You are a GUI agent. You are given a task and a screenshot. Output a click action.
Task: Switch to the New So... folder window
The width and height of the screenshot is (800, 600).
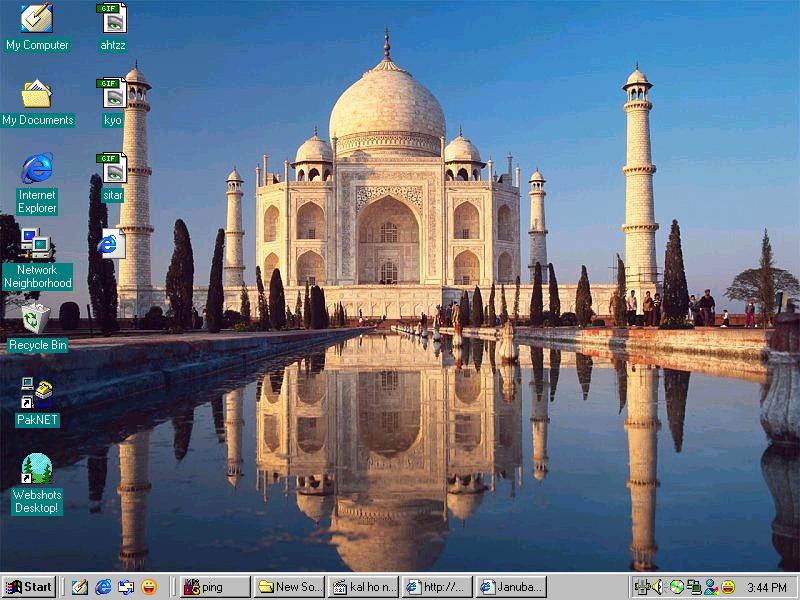click(x=289, y=587)
